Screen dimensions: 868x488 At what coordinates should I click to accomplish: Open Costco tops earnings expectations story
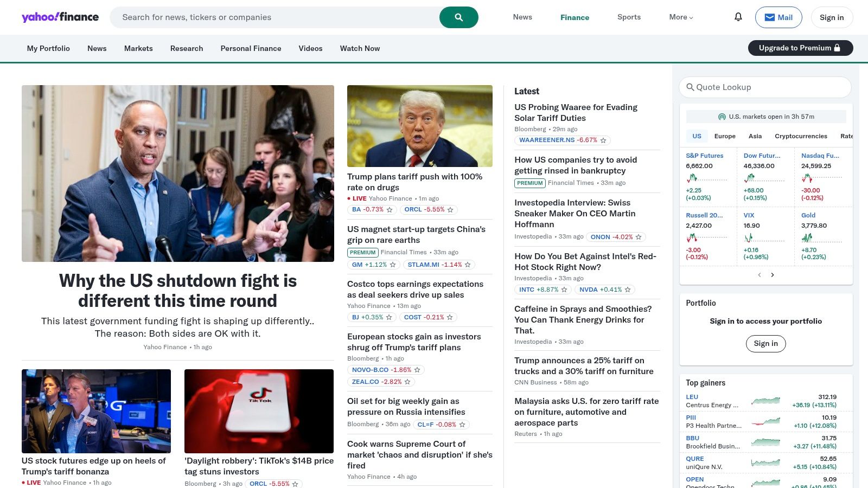point(415,290)
